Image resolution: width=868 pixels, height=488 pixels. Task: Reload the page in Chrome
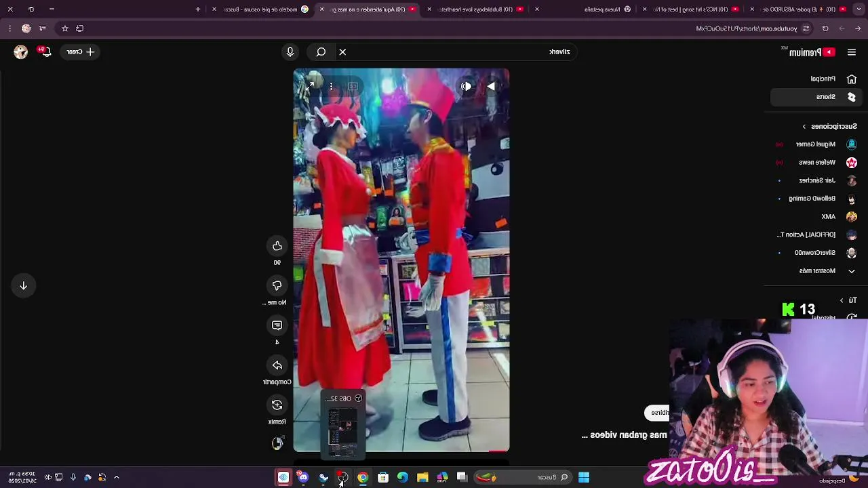825,28
